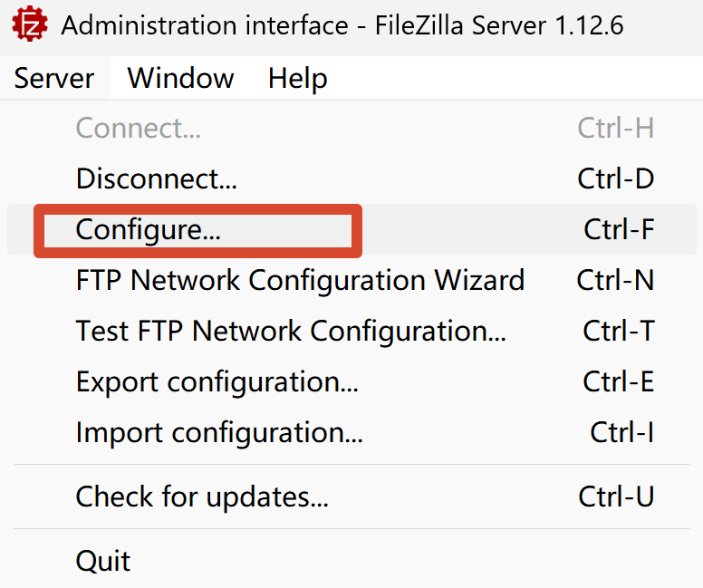The image size is (703, 588).
Task: Select Quit from the Server menu
Action: coord(351,561)
